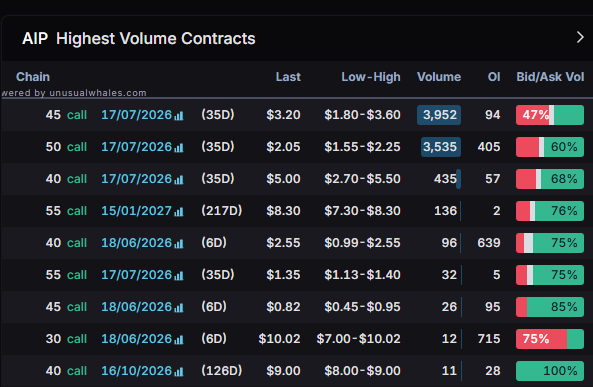Sort by the Volume column header
This screenshot has width=593, height=387.
coord(439,77)
